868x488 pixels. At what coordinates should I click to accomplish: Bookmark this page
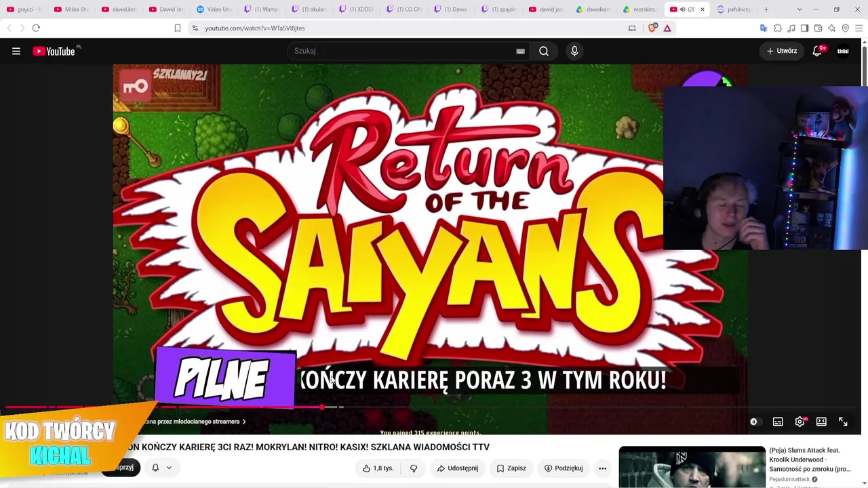tap(178, 28)
